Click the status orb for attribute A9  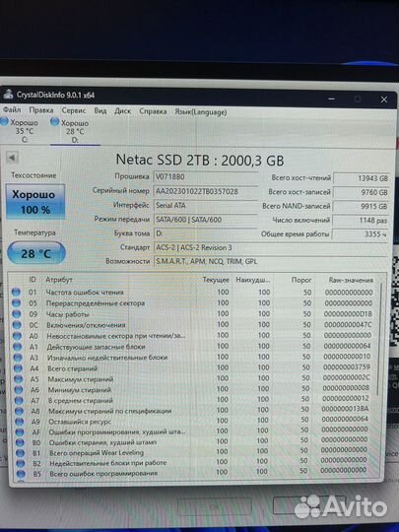(20, 422)
